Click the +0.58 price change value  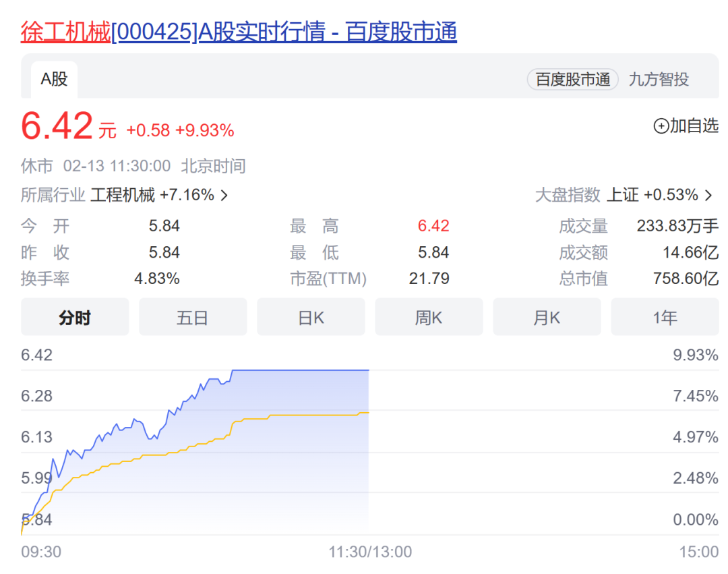[148, 130]
